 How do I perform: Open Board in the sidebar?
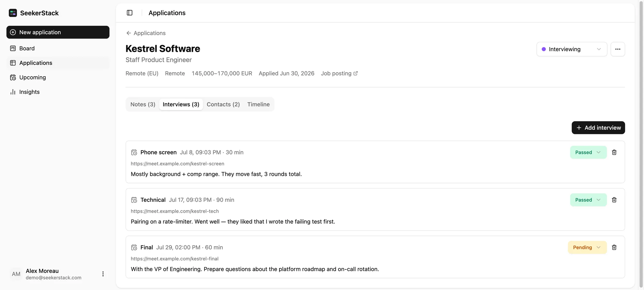pos(58,48)
